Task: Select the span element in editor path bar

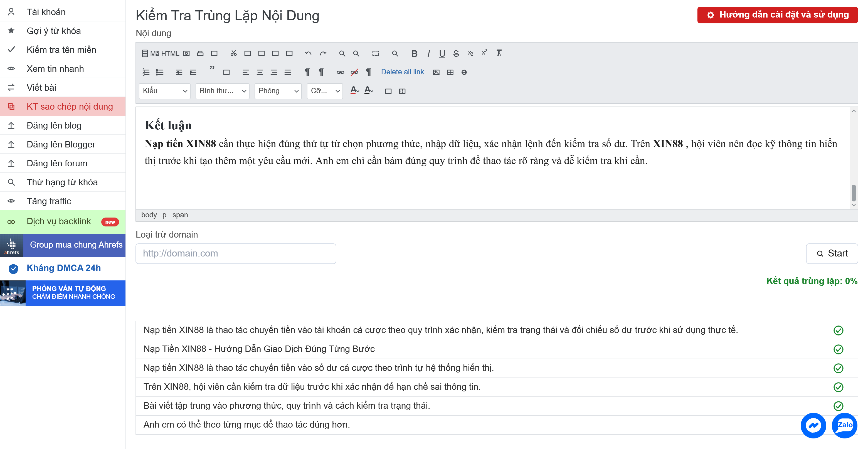Action: click(180, 215)
